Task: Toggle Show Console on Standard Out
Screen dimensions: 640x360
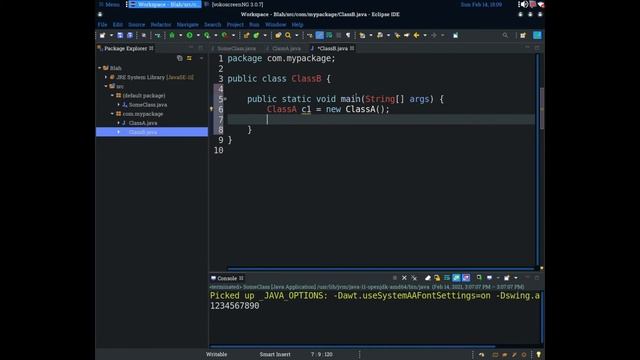Action: (456, 278)
